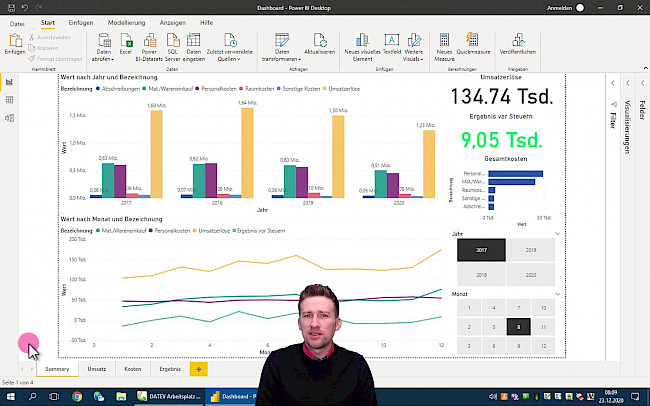Add new page with plus button
The width and height of the screenshot is (650, 406).
[x=199, y=369]
